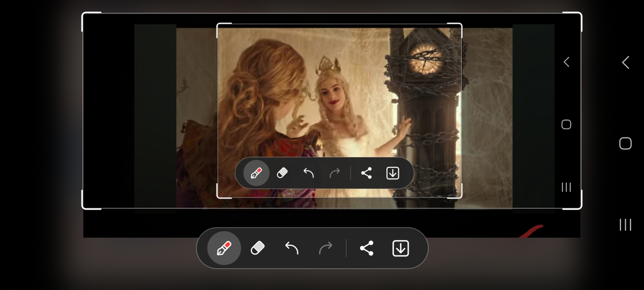644x290 pixels.
Task: Tap share in the inner screenshot toolbar
Action: coord(366,173)
